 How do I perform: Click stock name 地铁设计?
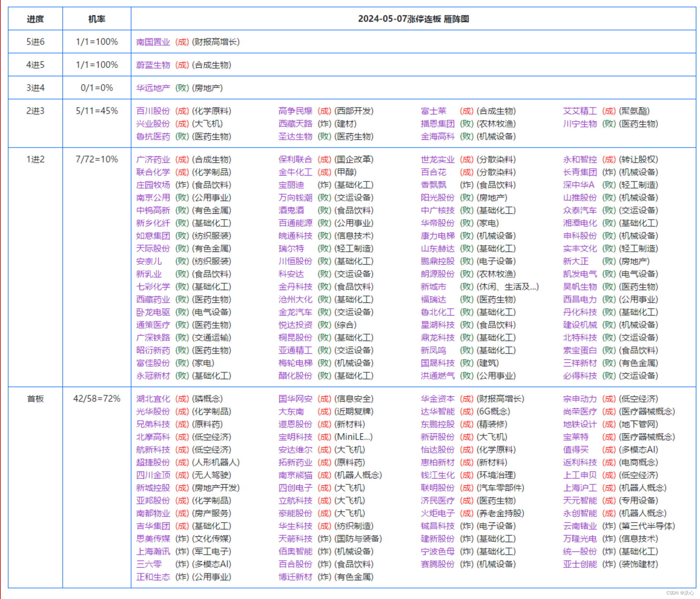click(580, 425)
